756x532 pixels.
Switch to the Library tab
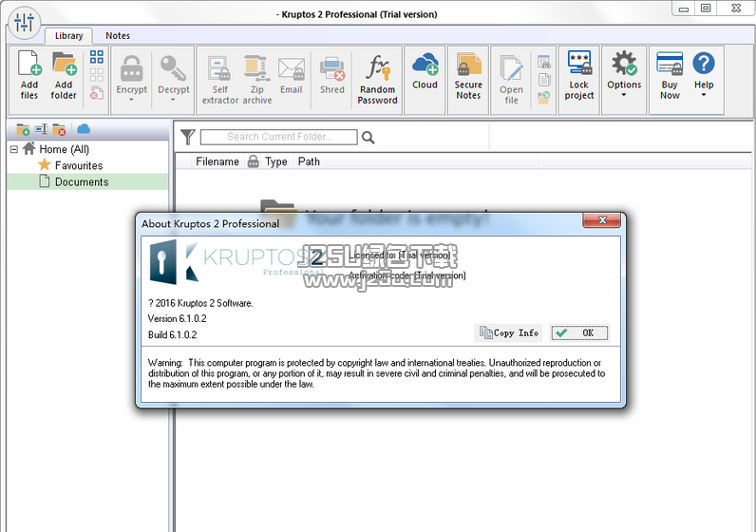tap(68, 36)
